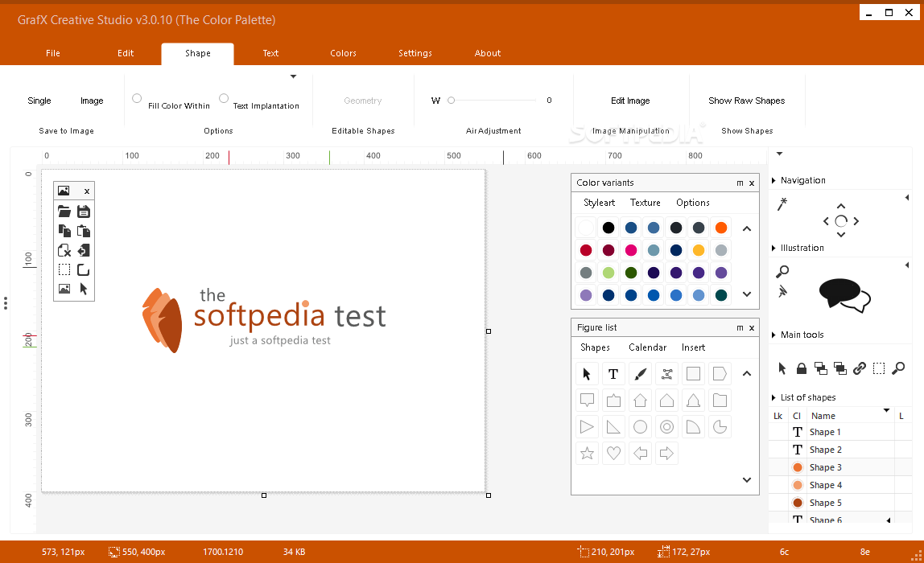Viewport: 924px width, 563px height.
Task: Close the Figure list panel
Action: point(751,328)
